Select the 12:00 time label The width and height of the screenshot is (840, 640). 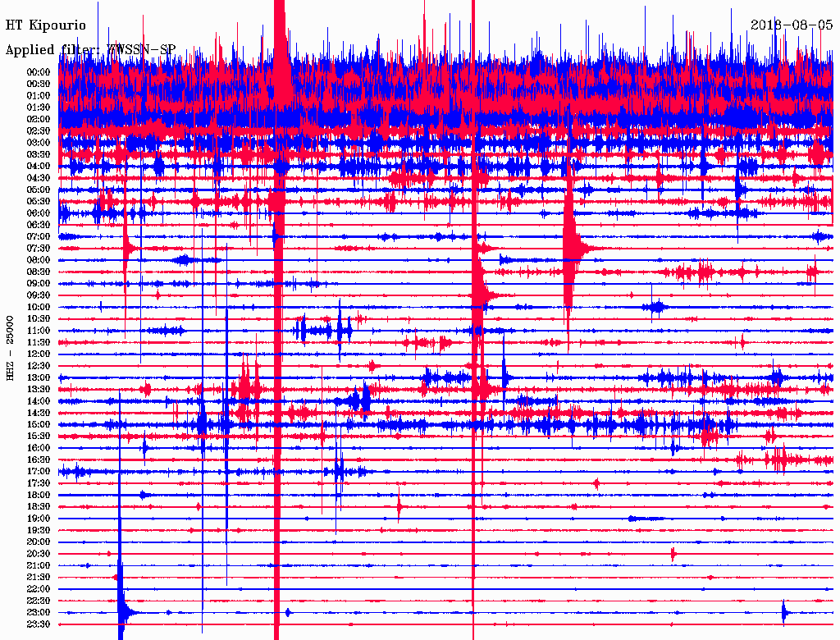coord(39,354)
